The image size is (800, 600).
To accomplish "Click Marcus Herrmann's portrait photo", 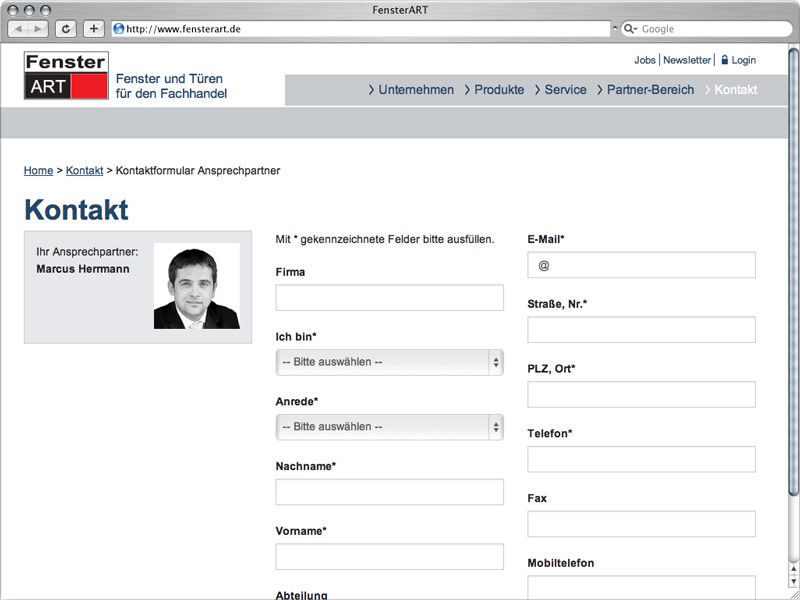I will tap(196, 286).
